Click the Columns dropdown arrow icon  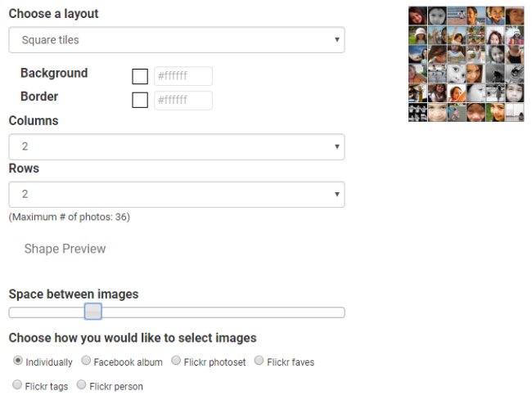tap(337, 146)
